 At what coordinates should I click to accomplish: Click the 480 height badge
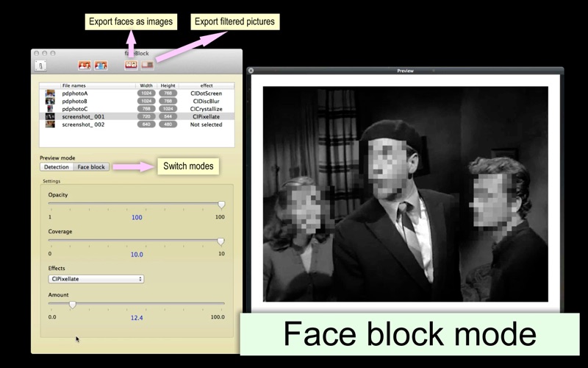(168, 124)
